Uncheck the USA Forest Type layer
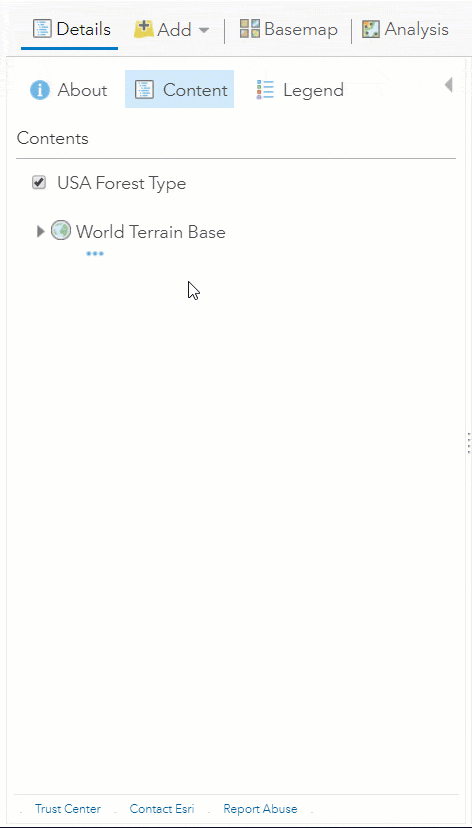 click(39, 183)
